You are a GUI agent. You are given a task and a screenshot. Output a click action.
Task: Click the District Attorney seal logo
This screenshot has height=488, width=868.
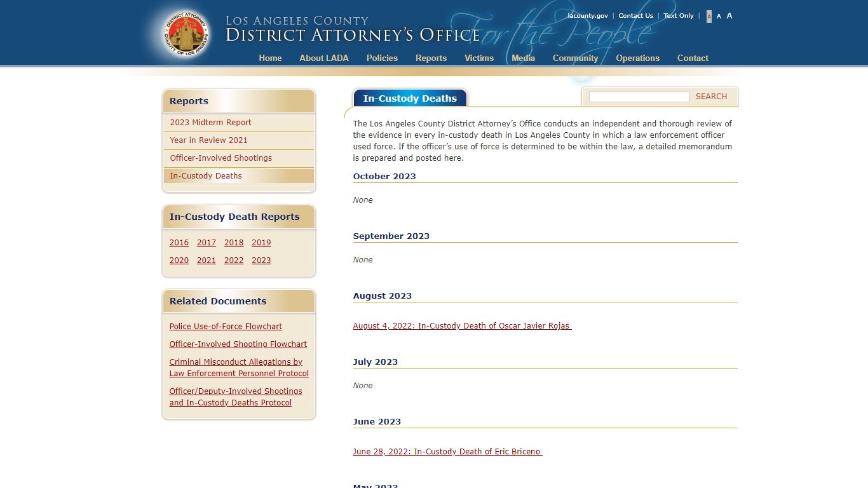click(186, 33)
